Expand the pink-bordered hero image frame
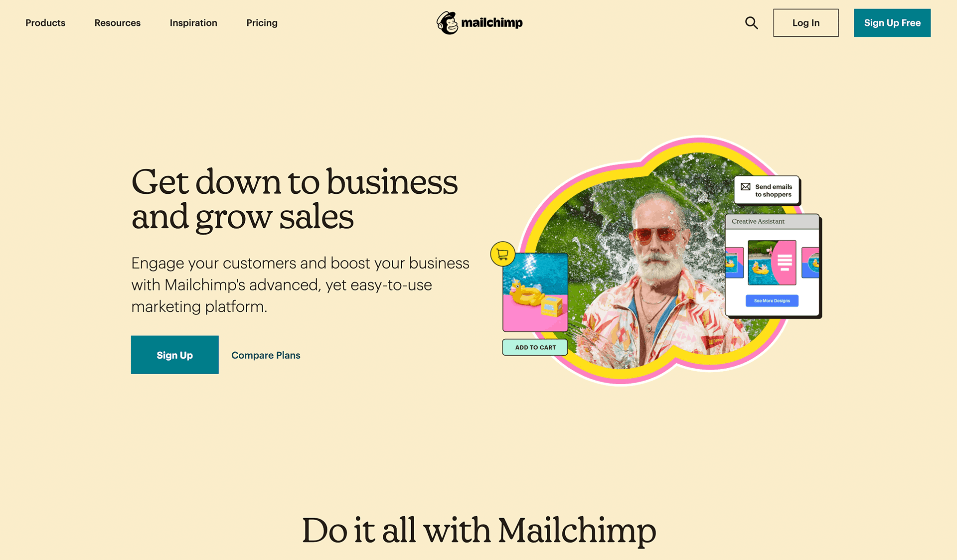This screenshot has height=560, width=957. click(654, 260)
